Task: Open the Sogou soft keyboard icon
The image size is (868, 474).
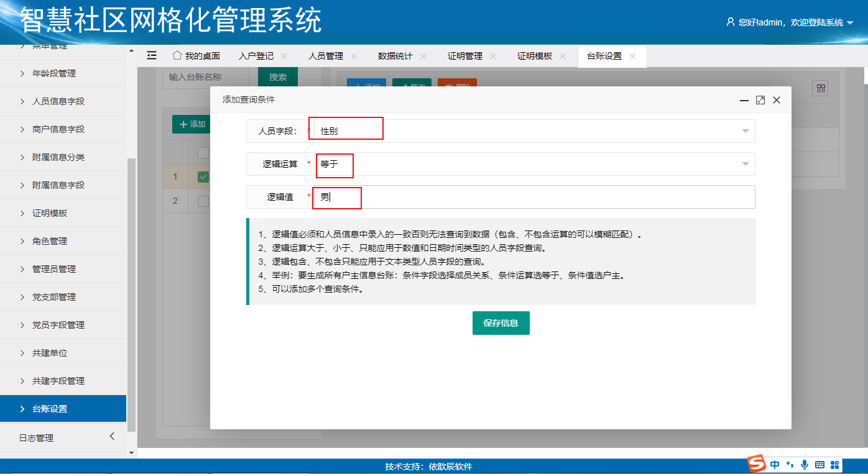Action: [820, 464]
